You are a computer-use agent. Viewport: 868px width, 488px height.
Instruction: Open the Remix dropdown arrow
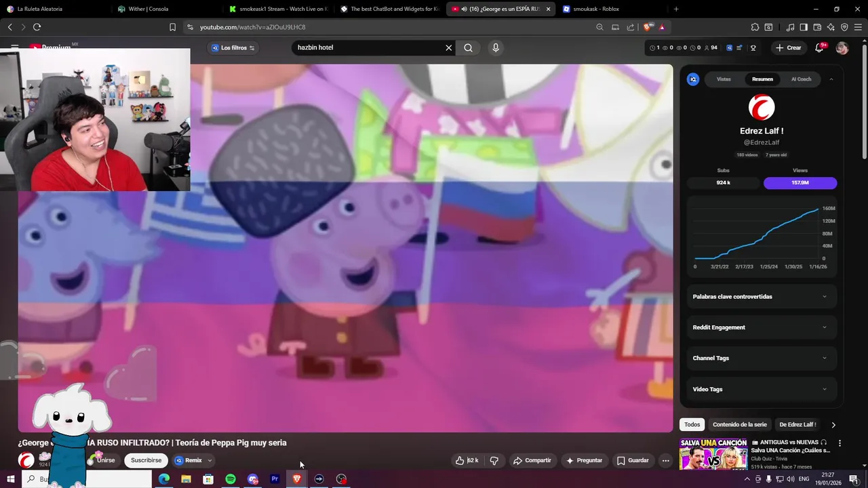coord(210,460)
